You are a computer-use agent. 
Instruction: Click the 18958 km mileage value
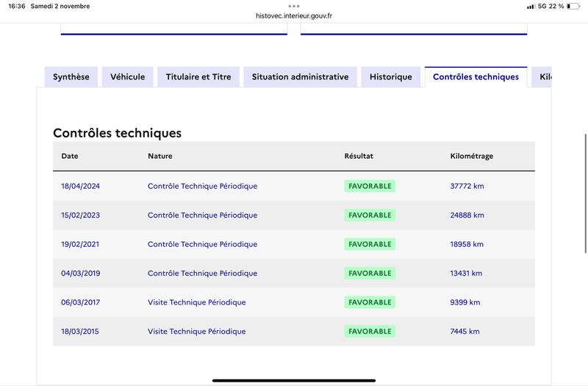[467, 244]
